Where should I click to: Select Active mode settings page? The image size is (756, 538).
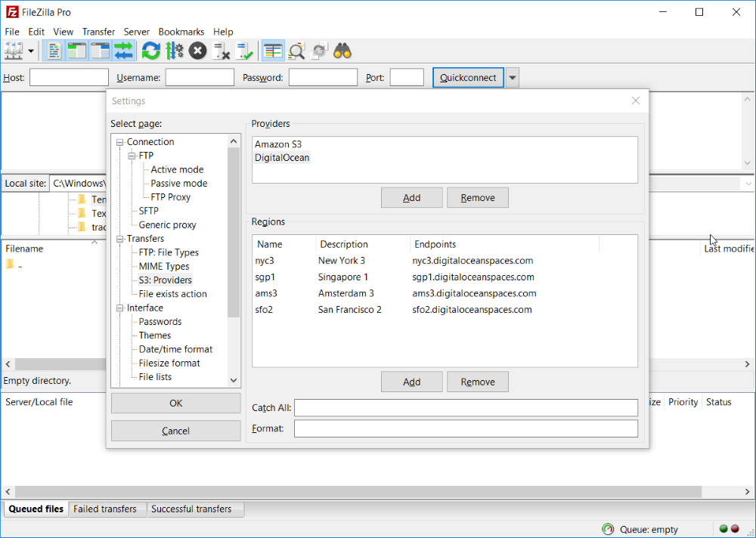click(177, 170)
